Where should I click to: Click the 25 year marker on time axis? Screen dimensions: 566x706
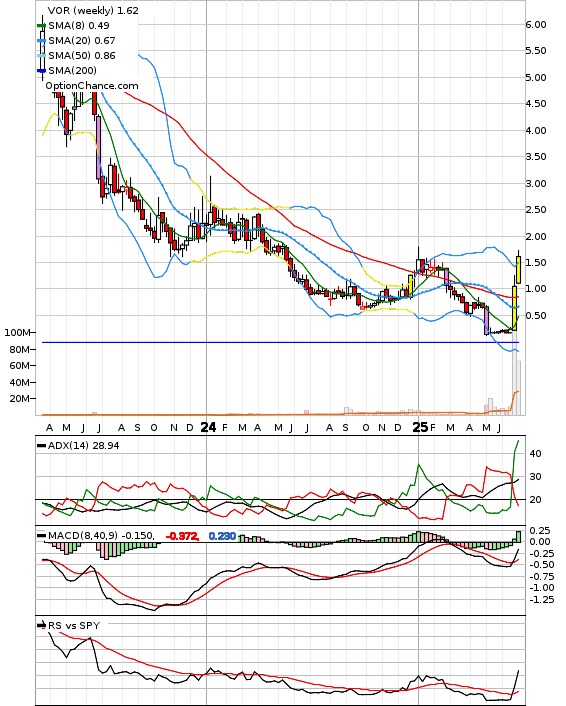[420, 427]
